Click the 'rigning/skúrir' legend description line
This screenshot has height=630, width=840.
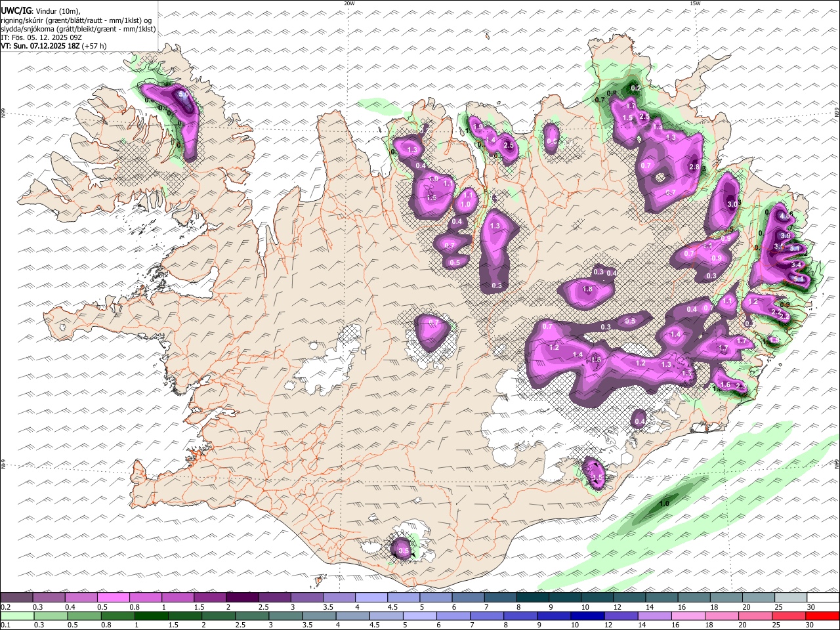coord(76,20)
